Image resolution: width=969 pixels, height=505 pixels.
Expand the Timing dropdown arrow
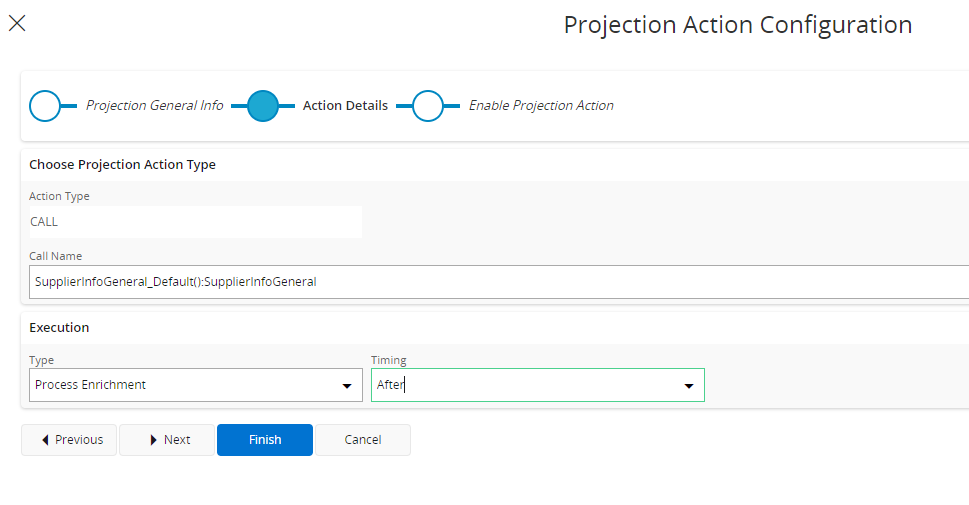coord(689,386)
